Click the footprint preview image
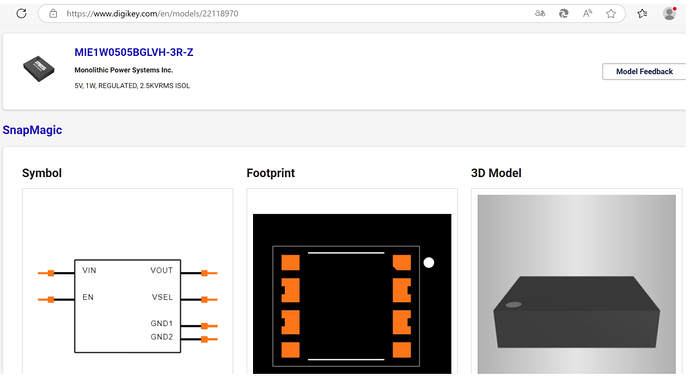 (352, 294)
